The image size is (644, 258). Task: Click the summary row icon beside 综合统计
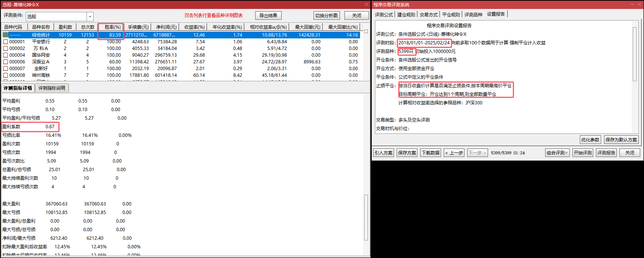click(5, 35)
